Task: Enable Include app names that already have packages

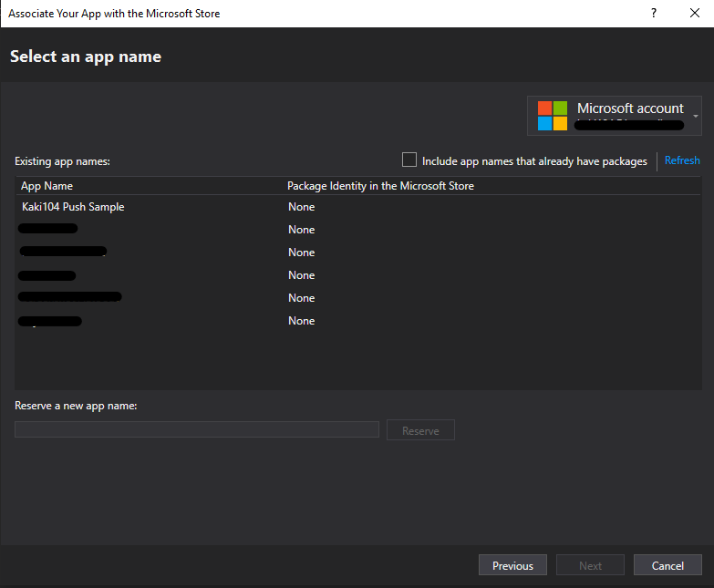Action: 409,160
